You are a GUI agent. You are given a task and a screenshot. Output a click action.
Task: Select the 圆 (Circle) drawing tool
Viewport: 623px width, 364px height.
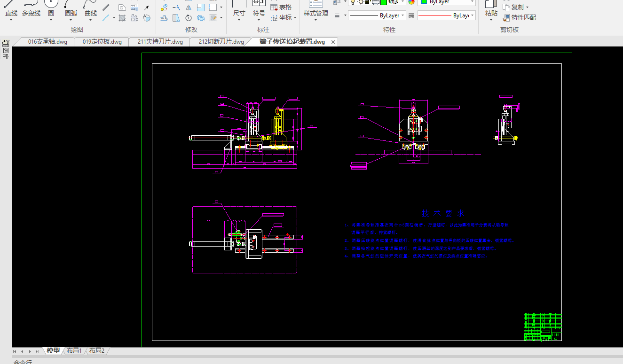51,8
